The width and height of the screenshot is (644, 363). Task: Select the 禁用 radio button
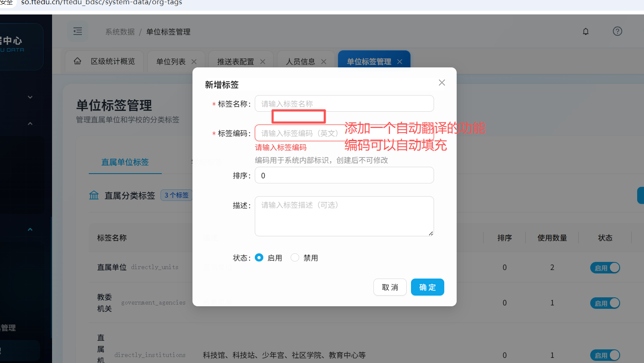(295, 258)
